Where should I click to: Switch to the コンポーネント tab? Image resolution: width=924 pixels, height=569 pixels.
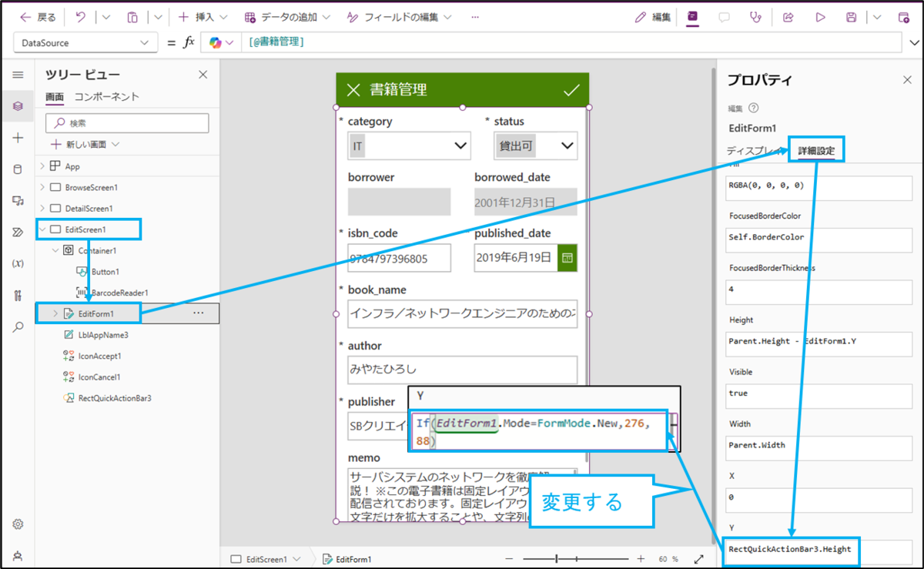tap(107, 96)
